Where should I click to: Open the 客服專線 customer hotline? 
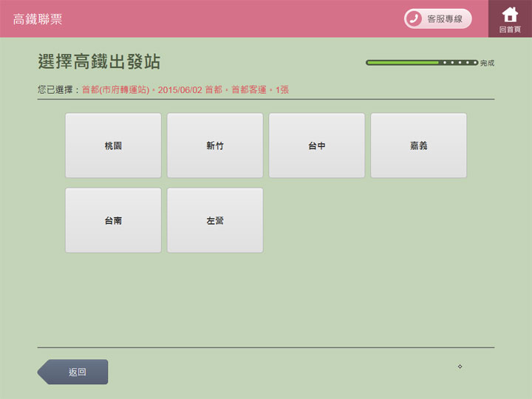444,19
